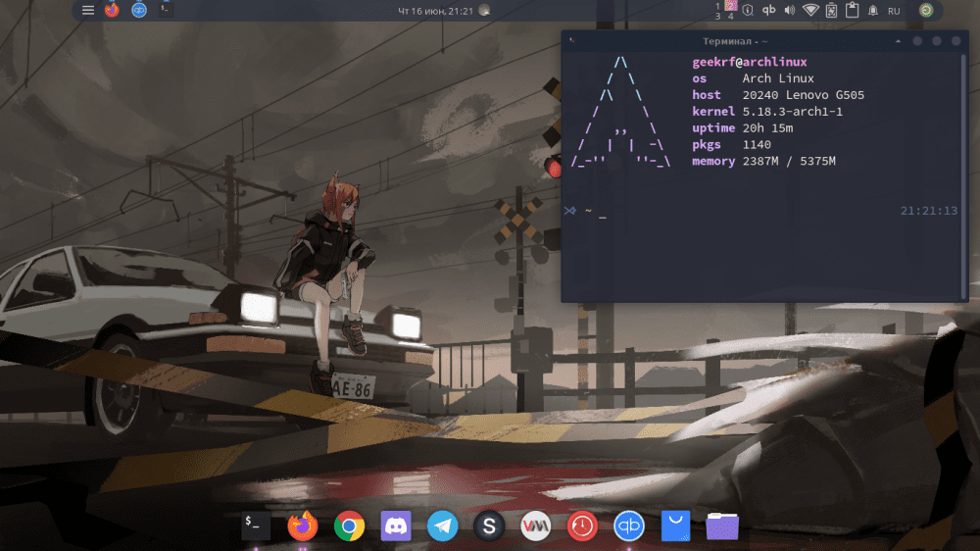Viewport: 980px width, 551px height.
Task: Click the text 5.18.3-arch1-1 in terminal
Action: pos(793,112)
